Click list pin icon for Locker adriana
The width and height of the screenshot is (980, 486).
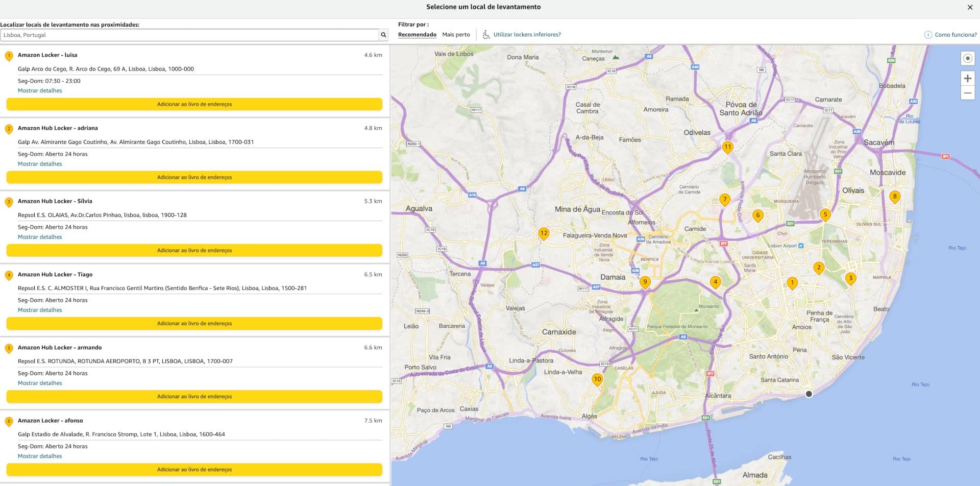[x=9, y=129]
